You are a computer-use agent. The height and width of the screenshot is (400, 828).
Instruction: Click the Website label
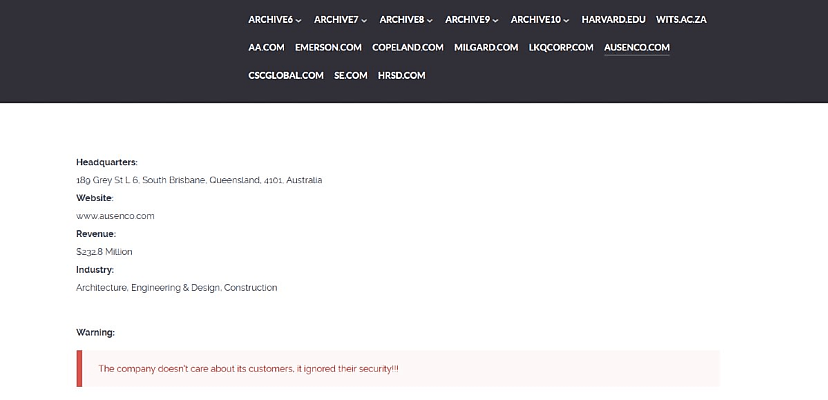(95, 198)
